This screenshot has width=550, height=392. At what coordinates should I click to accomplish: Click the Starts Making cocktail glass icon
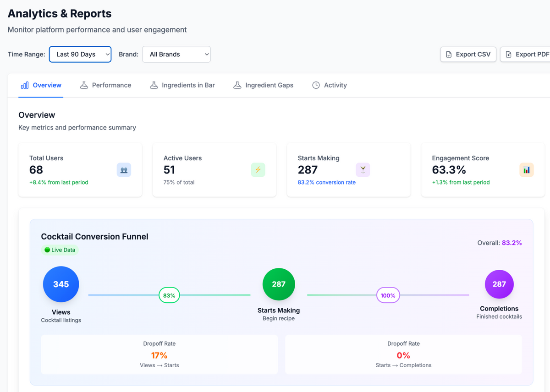pos(363,170)
